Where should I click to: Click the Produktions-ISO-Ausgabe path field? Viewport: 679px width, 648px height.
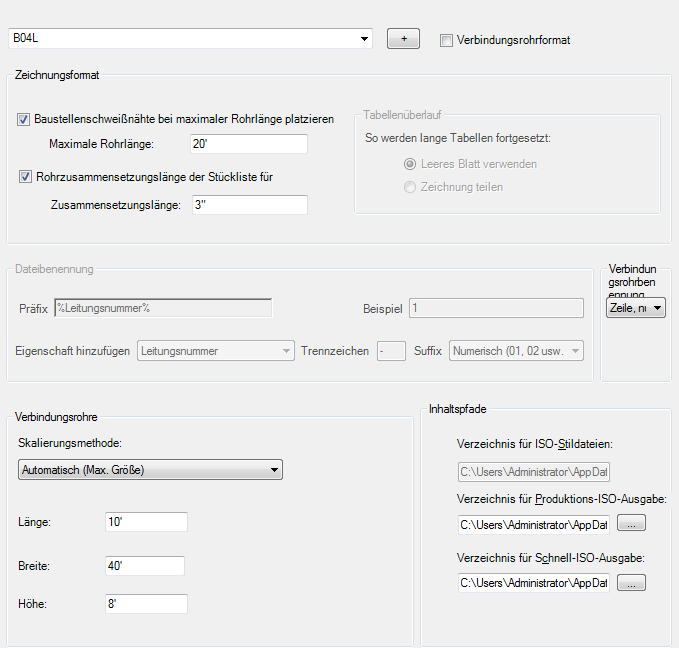tap(534, 524)
